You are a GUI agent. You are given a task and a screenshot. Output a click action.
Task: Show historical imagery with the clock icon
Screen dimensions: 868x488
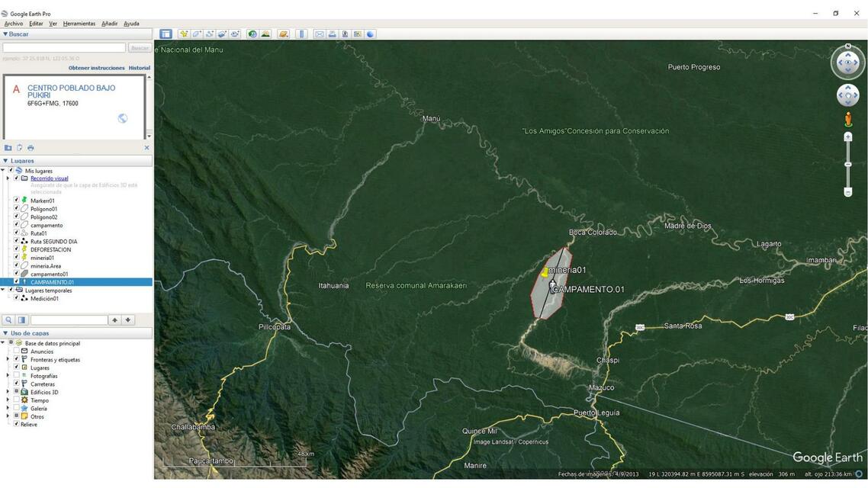pyautogui.click(x=252, y=34)
